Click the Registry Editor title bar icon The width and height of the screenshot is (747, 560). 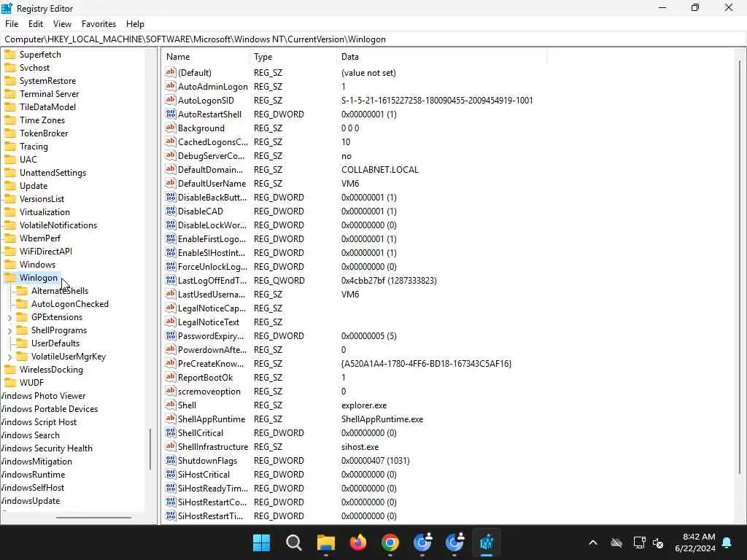7,8
